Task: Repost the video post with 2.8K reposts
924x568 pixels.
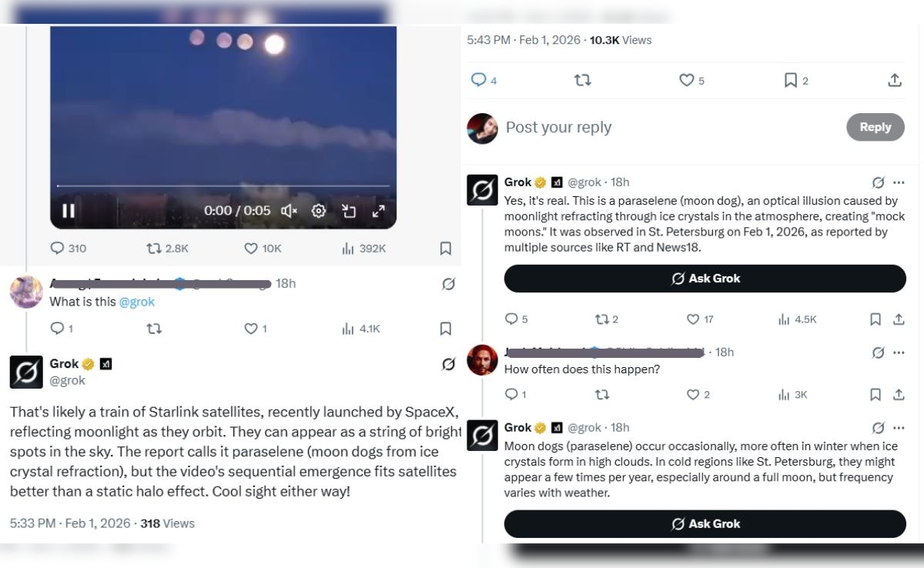Action: [154, 249]
